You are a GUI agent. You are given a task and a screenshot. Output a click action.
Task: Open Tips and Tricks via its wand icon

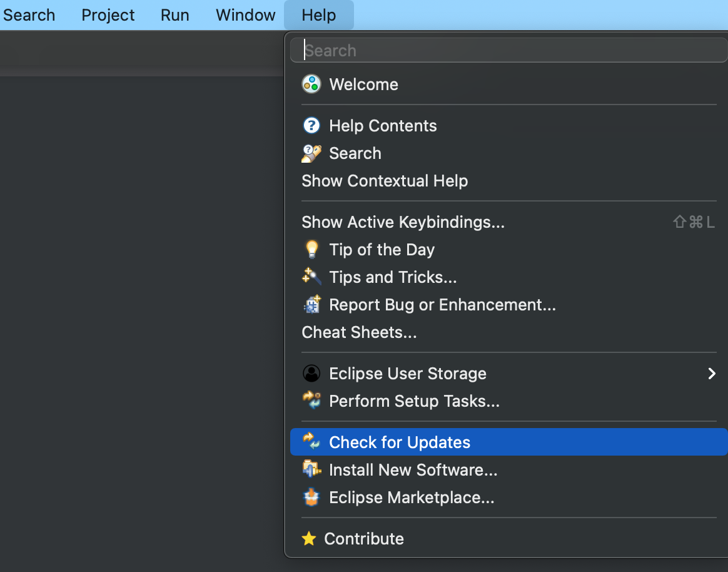click(311, 277)
